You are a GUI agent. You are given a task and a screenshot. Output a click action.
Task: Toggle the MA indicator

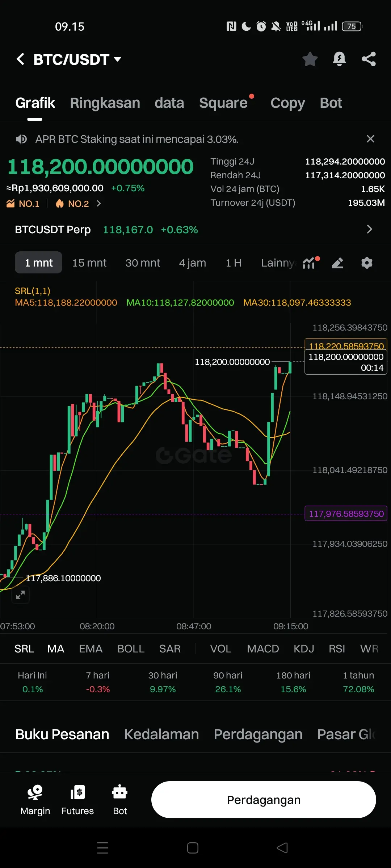pos(56,649)
